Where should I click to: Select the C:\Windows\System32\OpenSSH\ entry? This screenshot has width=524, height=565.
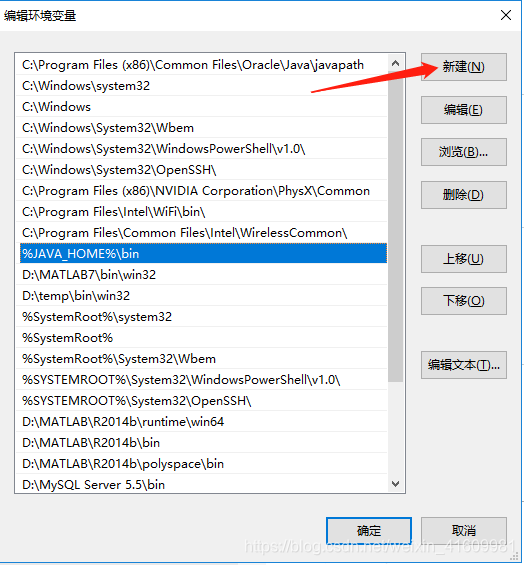[201, 170]
